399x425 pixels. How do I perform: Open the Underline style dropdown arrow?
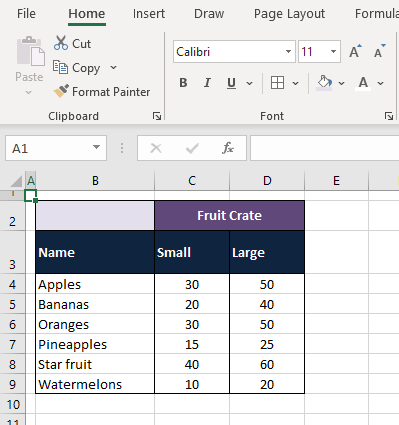coord(250,83)
